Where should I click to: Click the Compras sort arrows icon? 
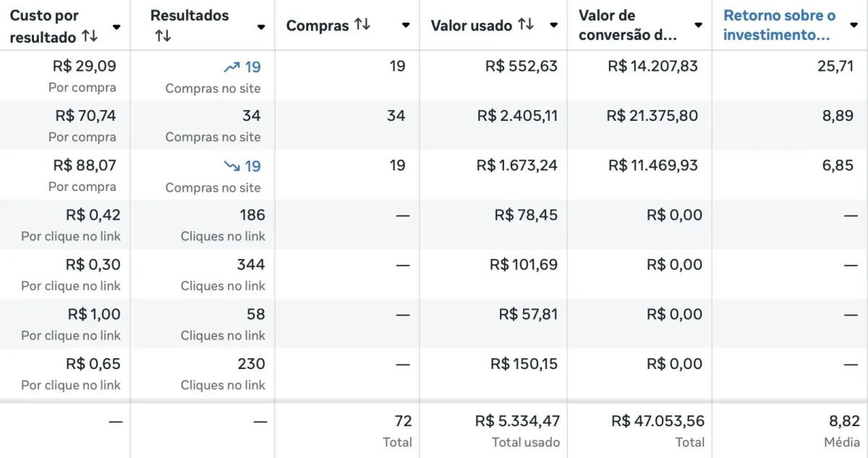click(362, 25)
